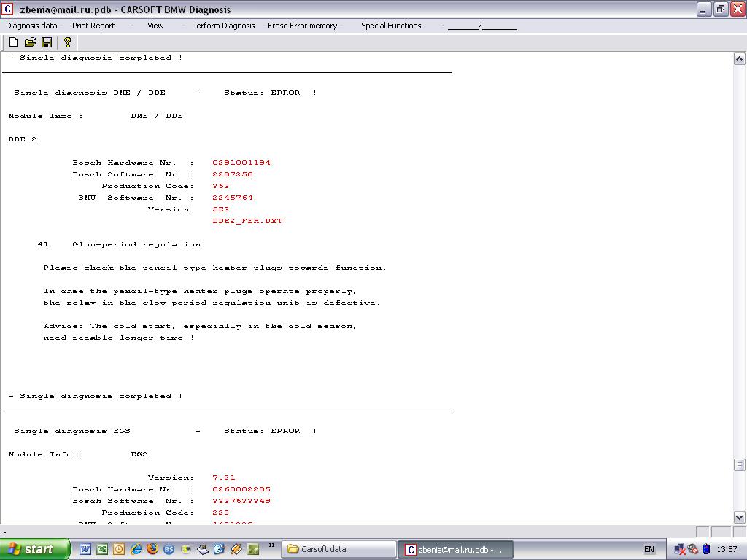Click the New document toolbar icon

(13, 42)
